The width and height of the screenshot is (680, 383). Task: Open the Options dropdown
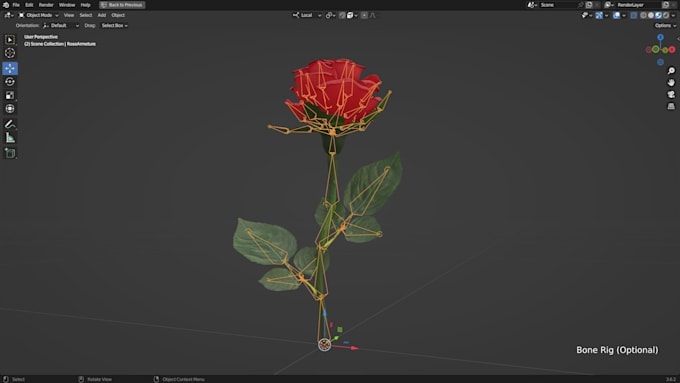click(x=665, y=26)
